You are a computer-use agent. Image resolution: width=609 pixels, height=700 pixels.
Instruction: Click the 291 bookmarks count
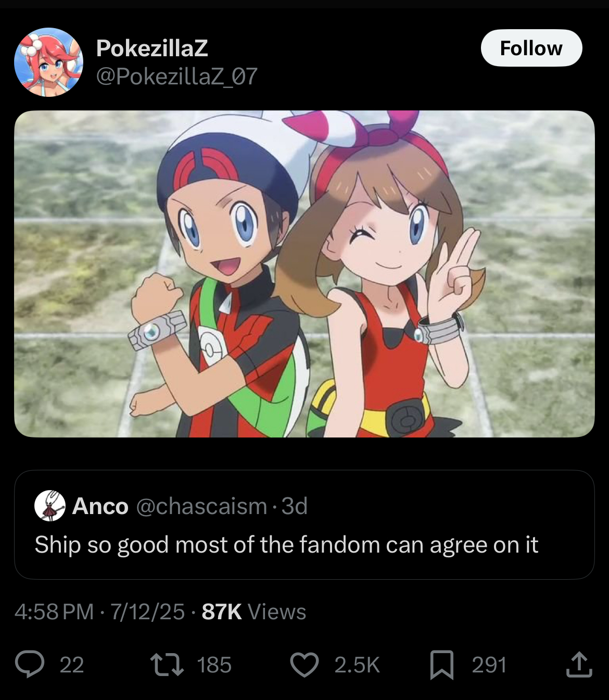tap(489, 665)
